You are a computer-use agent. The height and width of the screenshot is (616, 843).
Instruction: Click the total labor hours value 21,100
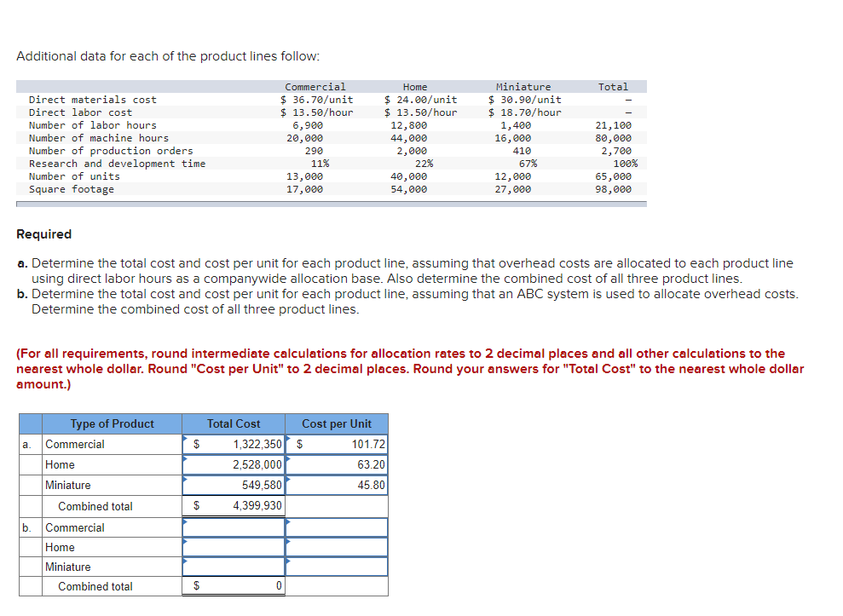(613, 125)
